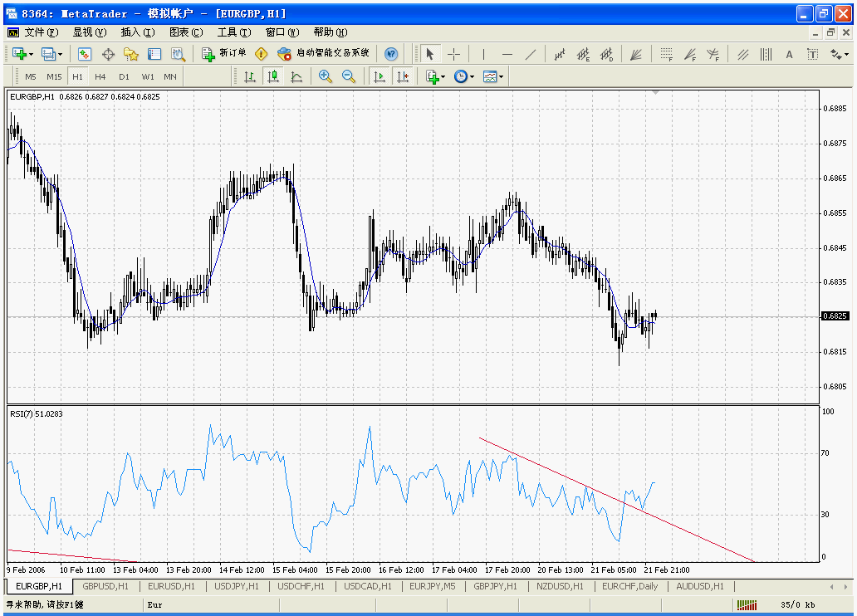The image size is (857, 616).
Task: Select Fibonacci retracement tool
Action: 666,54
